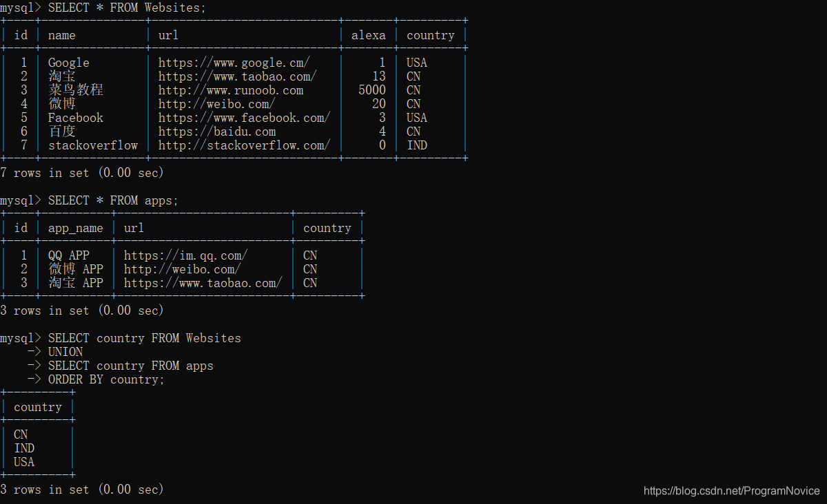Click the name column header
The height and width of the screenshot is (504, 827).
click(62, 35)
